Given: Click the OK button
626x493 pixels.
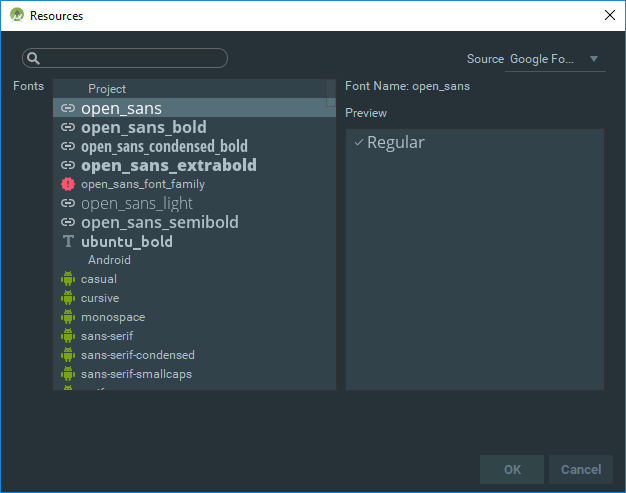Looking at the screenshot, I should (x=512, y=469).
